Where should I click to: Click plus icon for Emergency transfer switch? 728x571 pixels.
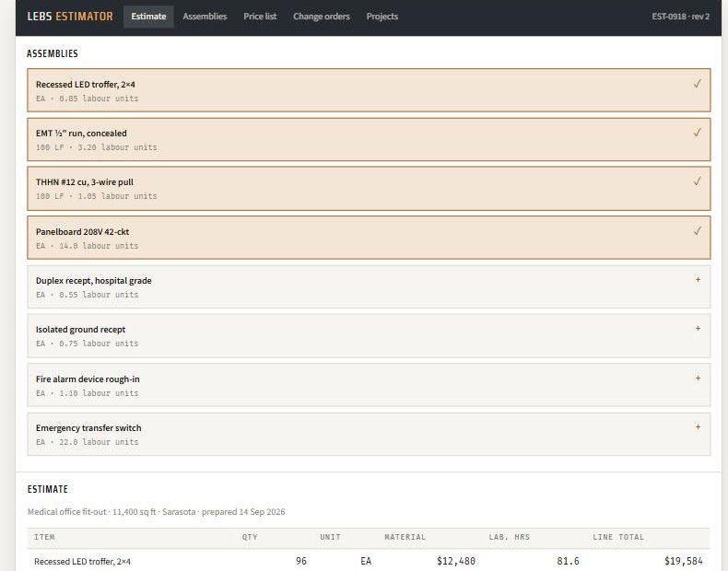click(x=698, y=426)
